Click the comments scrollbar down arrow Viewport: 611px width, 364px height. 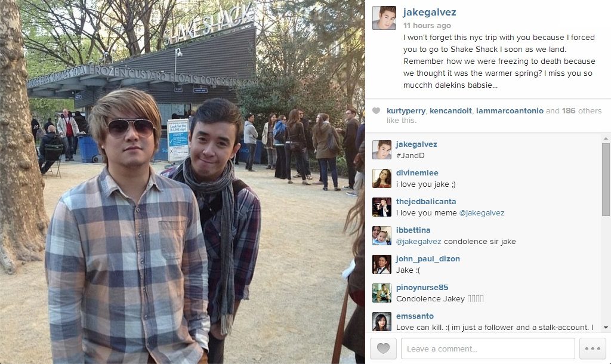click(x=606, y=328)
